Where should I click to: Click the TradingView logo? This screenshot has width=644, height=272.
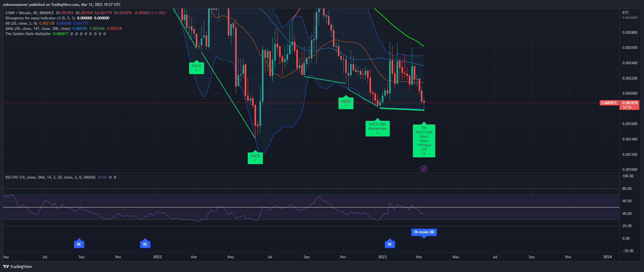point(18,266)
